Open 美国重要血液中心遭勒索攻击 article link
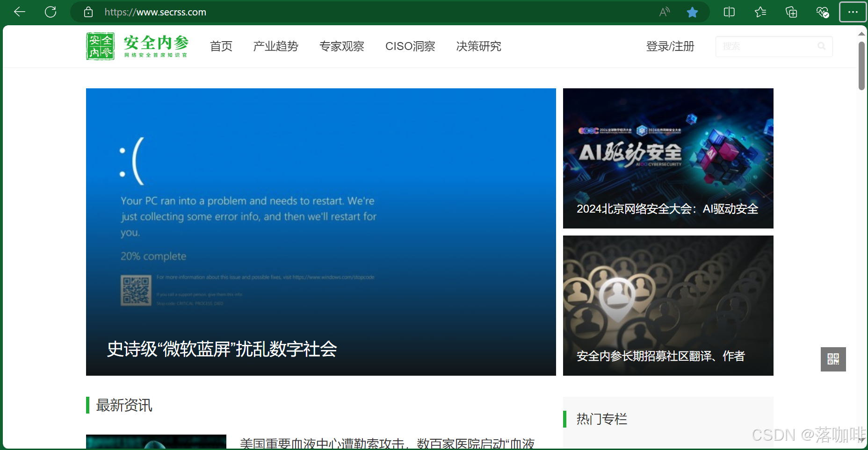868x450 pixels. coord(387,443)
